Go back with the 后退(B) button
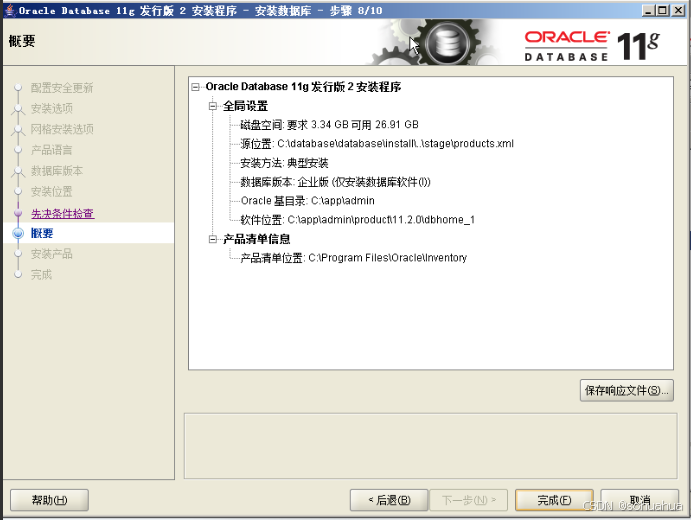 pyautogui.click(x=389, y=500)
